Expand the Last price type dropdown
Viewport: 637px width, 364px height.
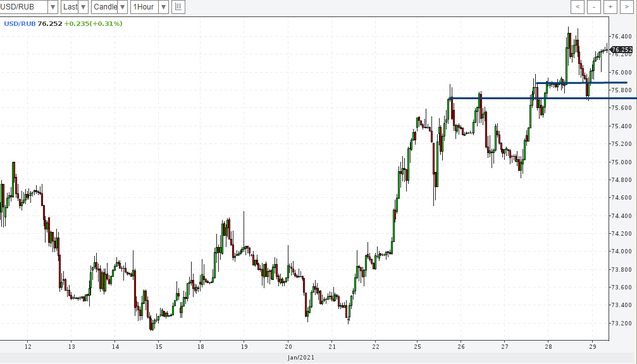83,7
